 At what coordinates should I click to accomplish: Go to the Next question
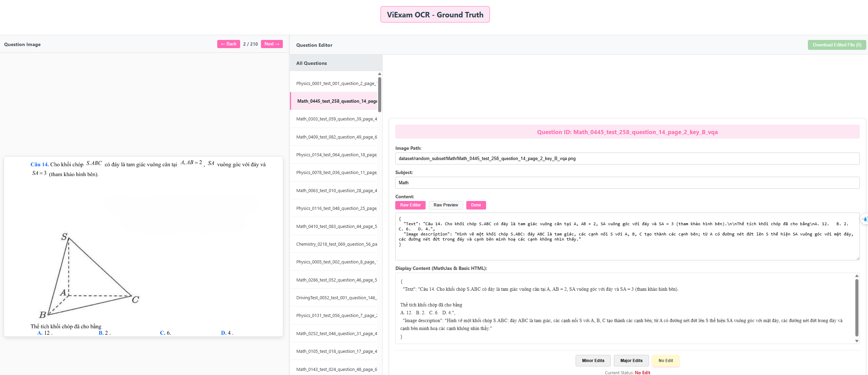point(272,44)
